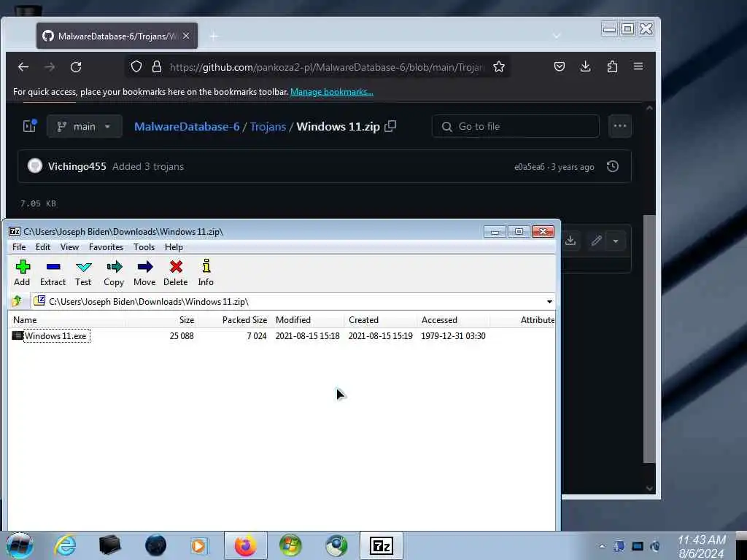Open the Windows Start menu
The width and height of the screenshot is (747, 560).
(20, 545)
